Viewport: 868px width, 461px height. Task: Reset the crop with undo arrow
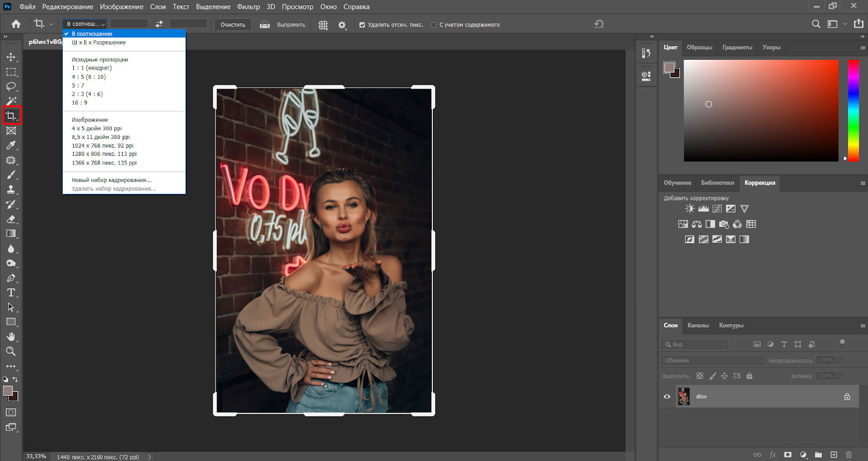click(x=599, y=24)
